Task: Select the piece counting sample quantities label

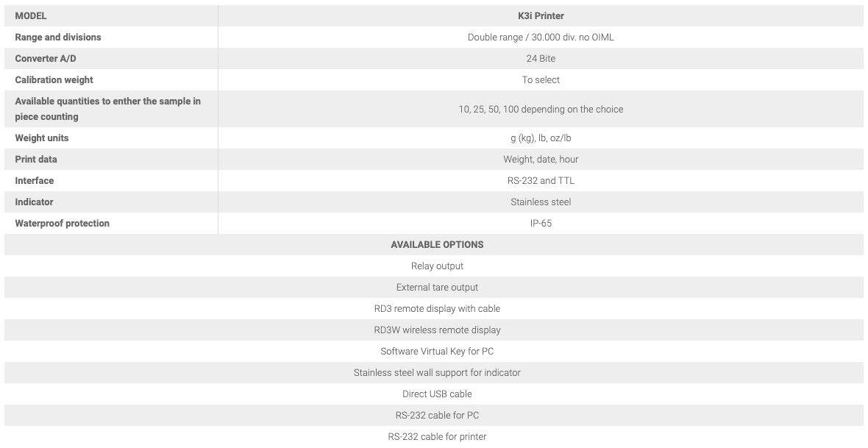Action: (x=107, y=109)
